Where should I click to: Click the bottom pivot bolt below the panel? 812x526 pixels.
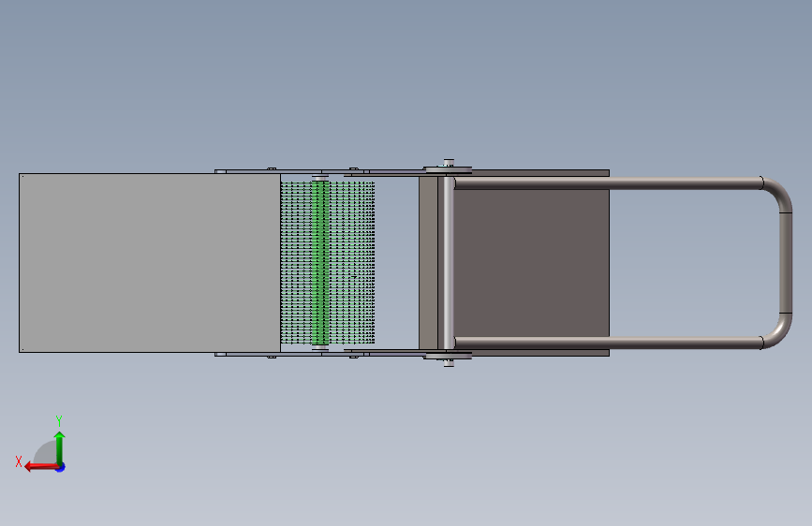449,361
